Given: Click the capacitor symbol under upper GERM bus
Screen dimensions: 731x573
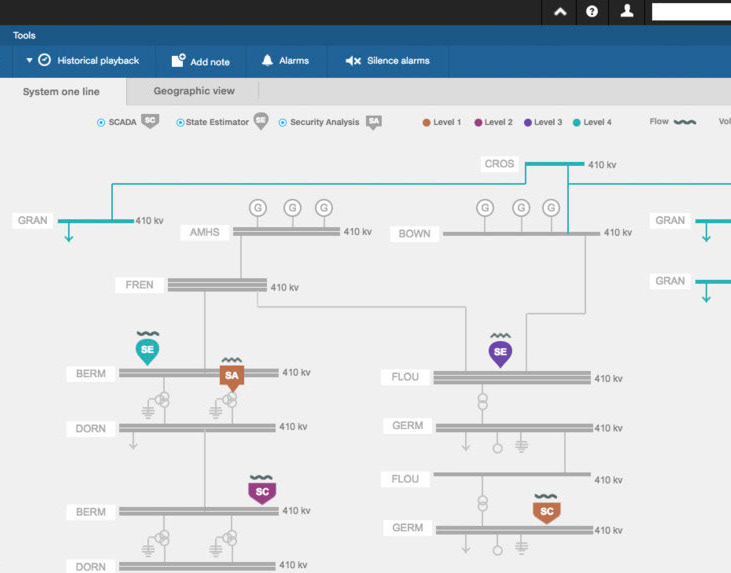Looking at the screenshot, I should coord(521,446).
